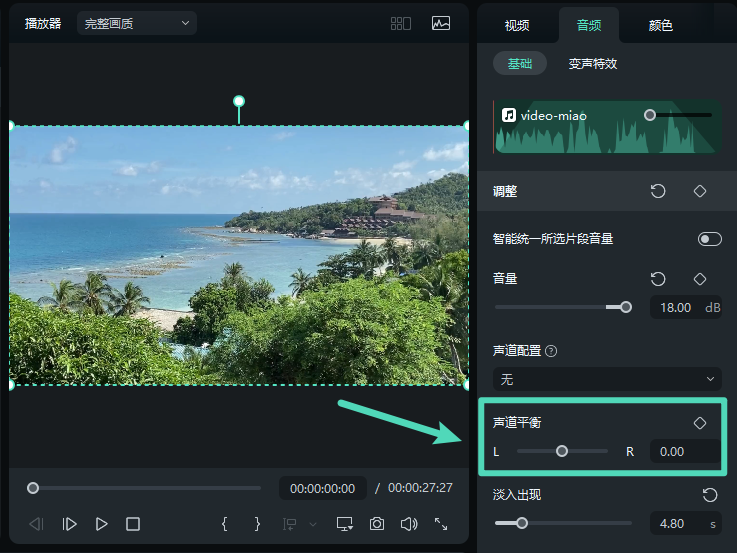This screenshot has height=553, width=737.
Task: Click the video-miao audio waveform card
Action: point(607,126)
